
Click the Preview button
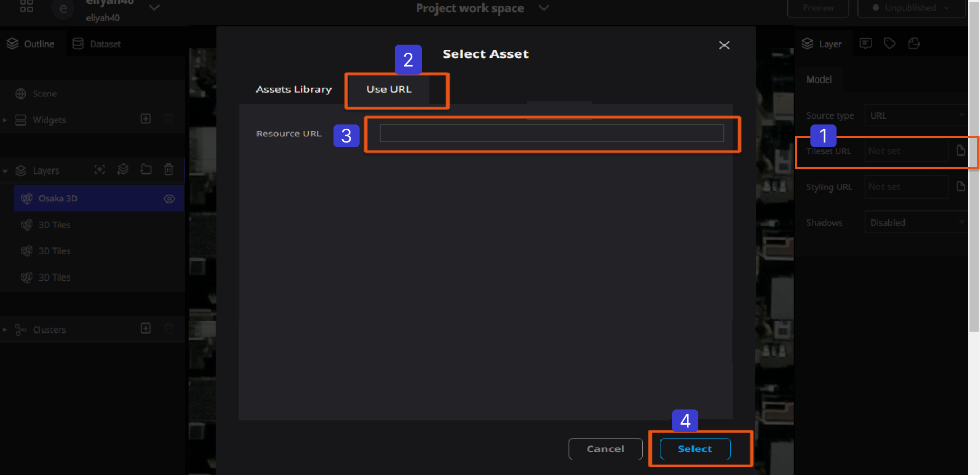[818, 8]
